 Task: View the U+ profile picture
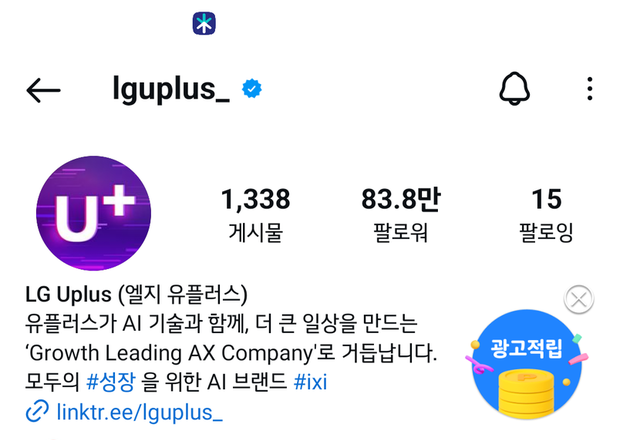point(93,213)
